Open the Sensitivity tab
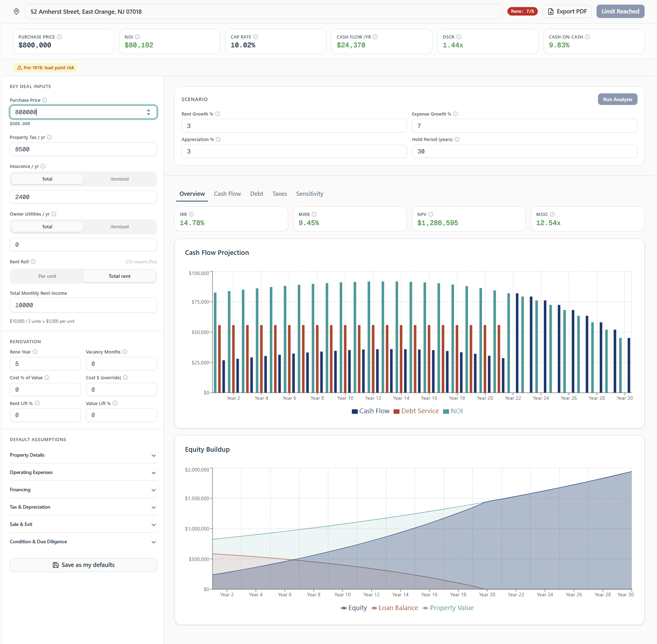 [x=309, y=194]
